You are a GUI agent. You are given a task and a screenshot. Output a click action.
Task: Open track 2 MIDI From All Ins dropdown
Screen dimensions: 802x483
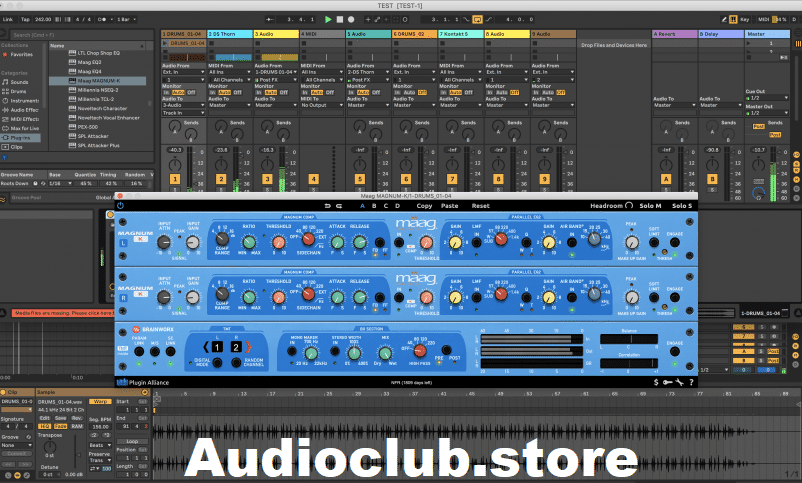(230, 72)
